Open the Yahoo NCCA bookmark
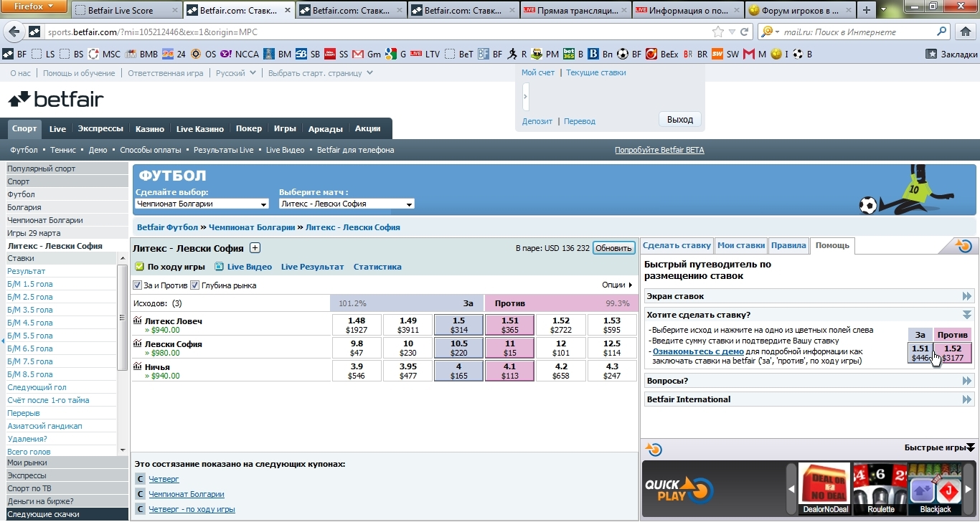This screenshot has width=980, height=522. [240, 54]
